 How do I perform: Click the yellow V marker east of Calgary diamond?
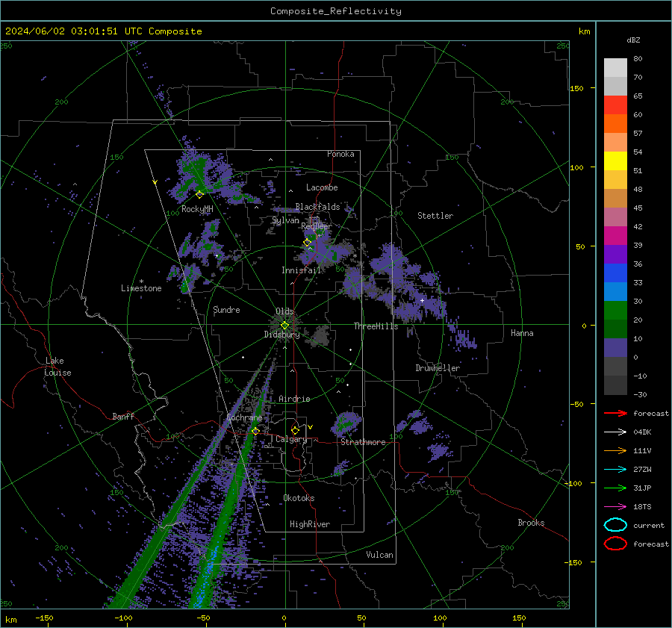coord(311,427)
